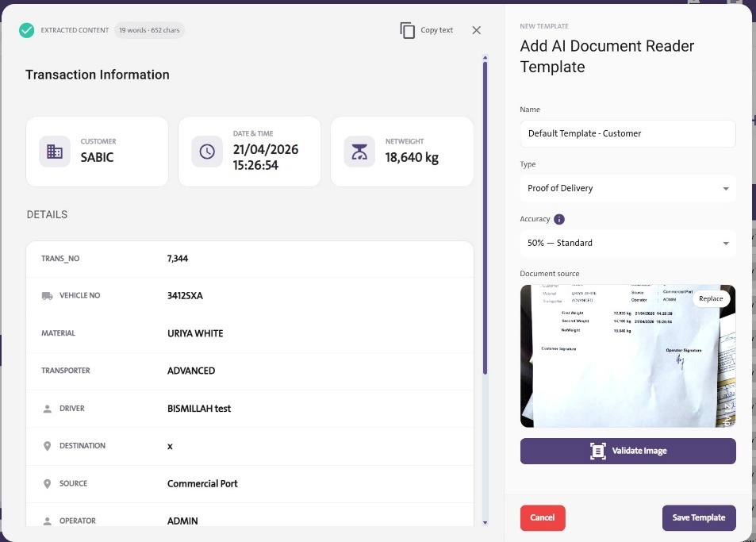This screenshot has width=756, height=542.
Task: Click the EXTRACTED CONTENT label
Action: (75, 30)
